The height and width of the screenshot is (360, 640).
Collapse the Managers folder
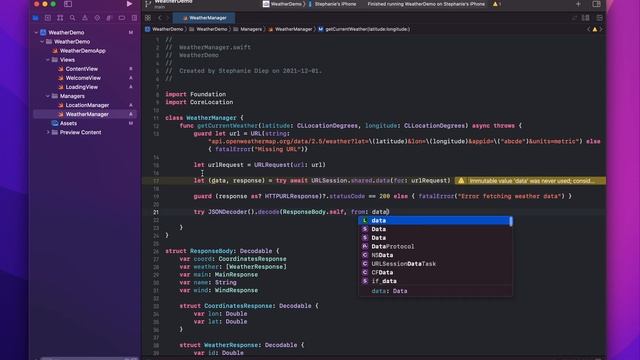pyautogui.click(x=48, y=96)
